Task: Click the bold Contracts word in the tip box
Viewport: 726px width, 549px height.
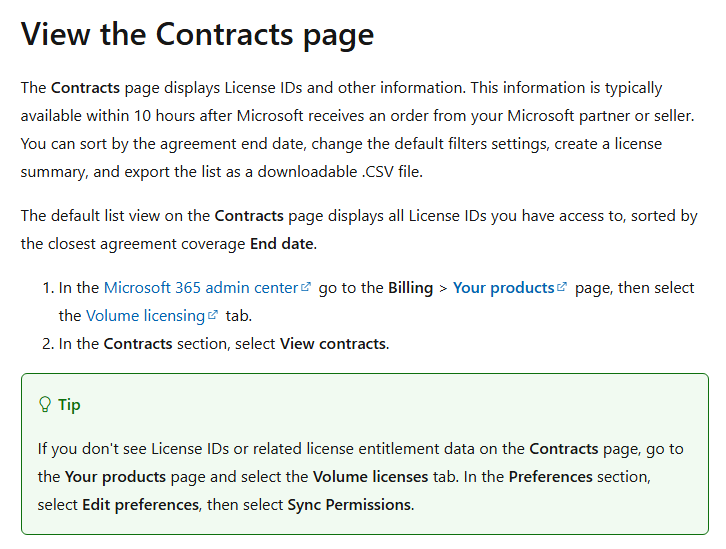Action: pyautogui.click(x=564, y=449)
